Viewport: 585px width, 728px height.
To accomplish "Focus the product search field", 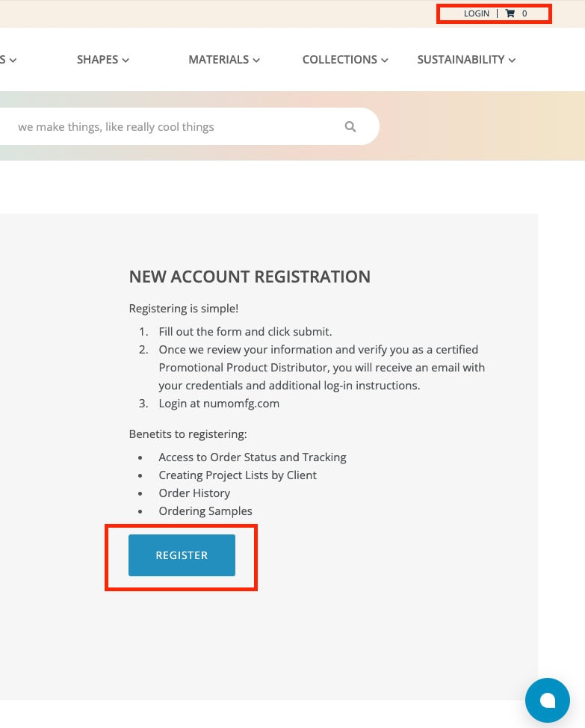I will (185, 126).
